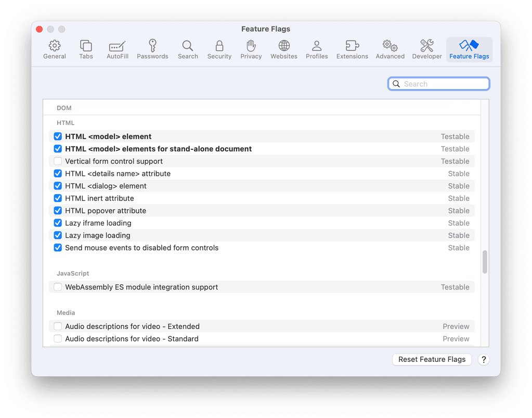Viewport: 532px width, 418px height.
Task: Enable WebAssembly ES module integration support
Action: point(58,287)
